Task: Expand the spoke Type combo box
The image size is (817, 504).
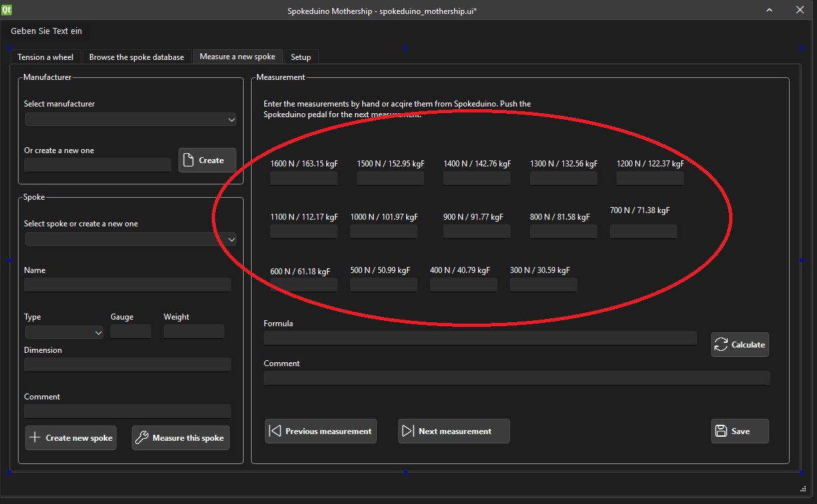Action: [x=64, y=332]
